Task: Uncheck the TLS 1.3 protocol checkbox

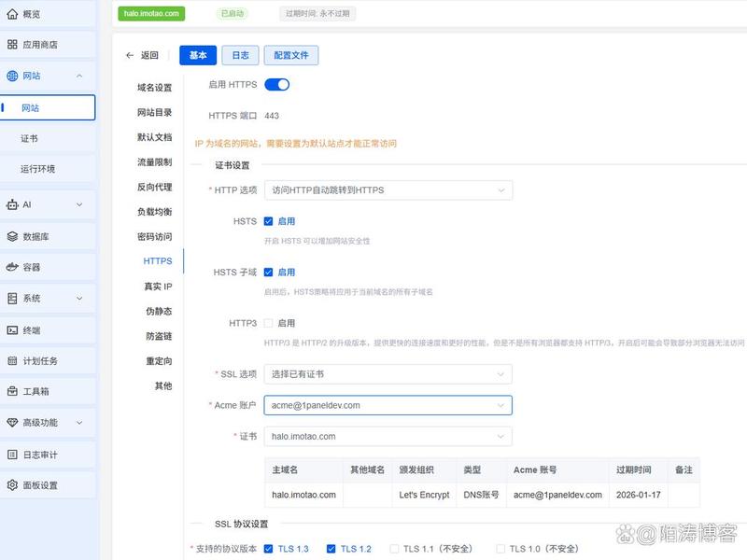Action: click(268, 549)
